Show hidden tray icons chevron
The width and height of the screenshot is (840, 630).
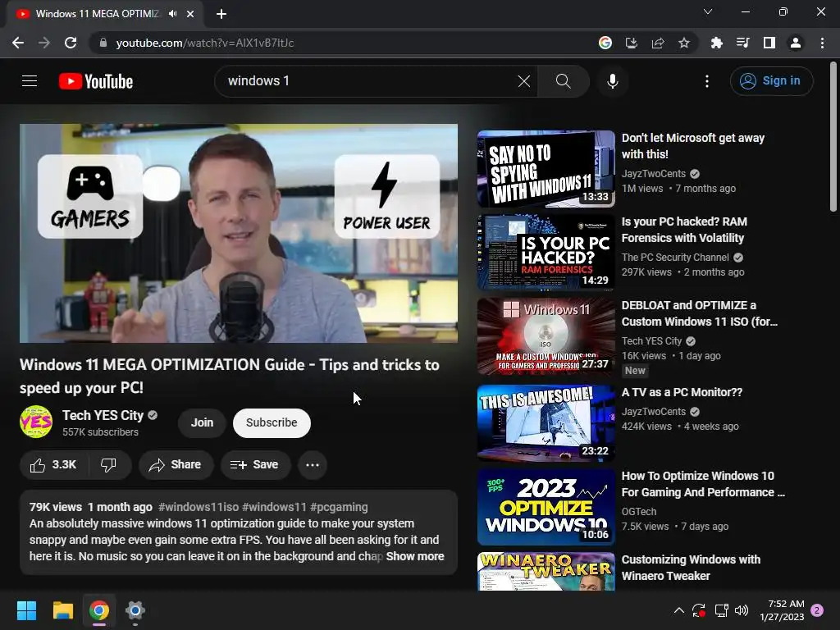(x=678, y=610)
